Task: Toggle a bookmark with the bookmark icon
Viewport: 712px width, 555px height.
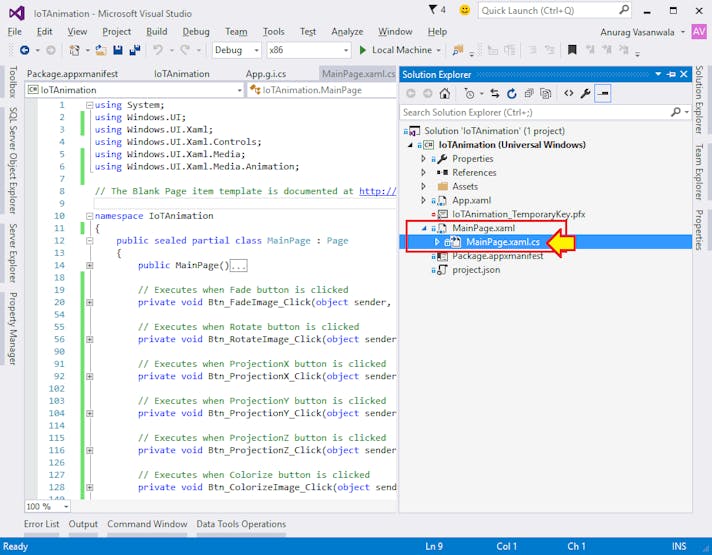Action: tap(572, 50)
